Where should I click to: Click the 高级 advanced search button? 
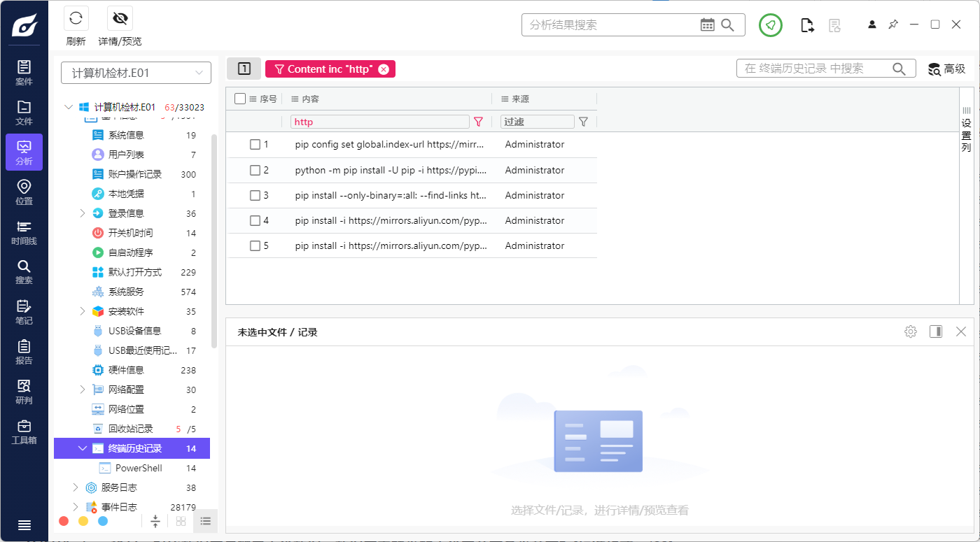pos(946,69)
